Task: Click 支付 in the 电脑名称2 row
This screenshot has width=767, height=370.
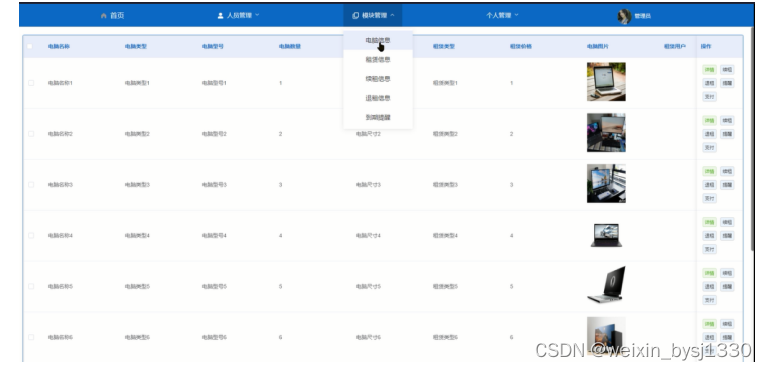Action: click(x=709, y=148)
